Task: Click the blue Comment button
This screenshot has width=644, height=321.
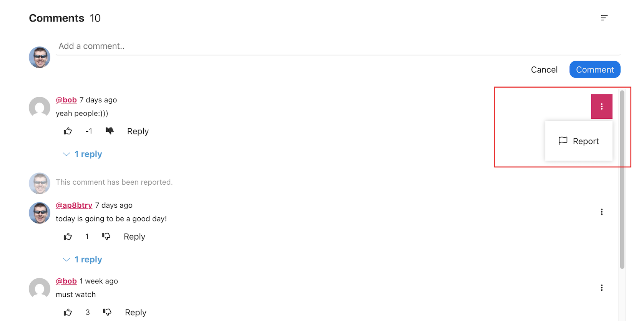Action: point(594,69)
